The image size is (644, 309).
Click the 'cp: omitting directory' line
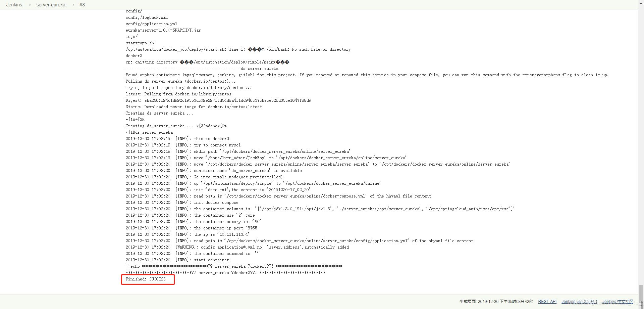(207, 62)
